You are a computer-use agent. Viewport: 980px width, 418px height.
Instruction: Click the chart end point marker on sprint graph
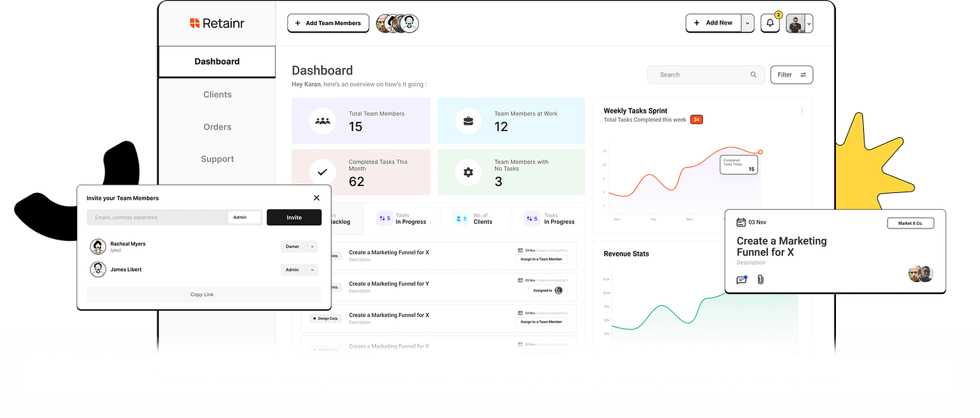(760, 152)
